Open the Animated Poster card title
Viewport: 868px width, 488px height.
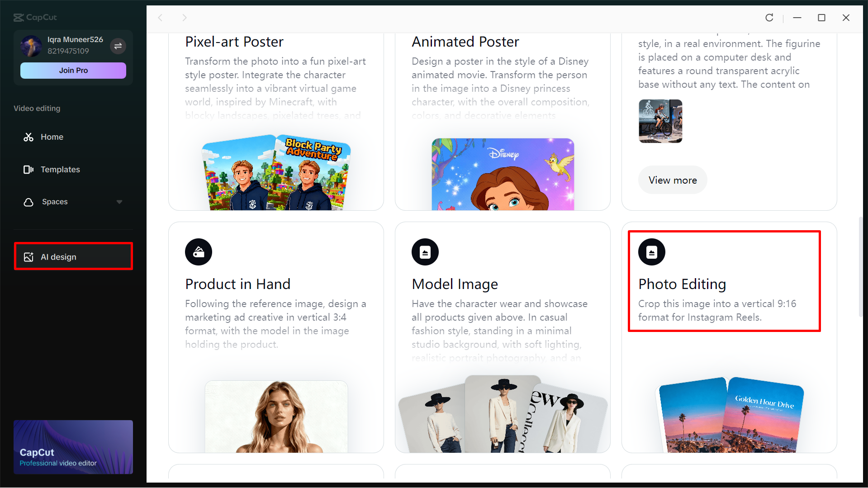pyautogui.click(x=465, y=42)
